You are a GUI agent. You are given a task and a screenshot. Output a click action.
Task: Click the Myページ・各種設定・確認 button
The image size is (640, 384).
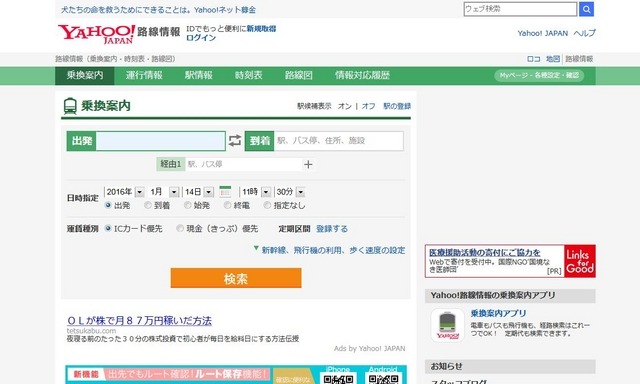(x=539, y=75)
